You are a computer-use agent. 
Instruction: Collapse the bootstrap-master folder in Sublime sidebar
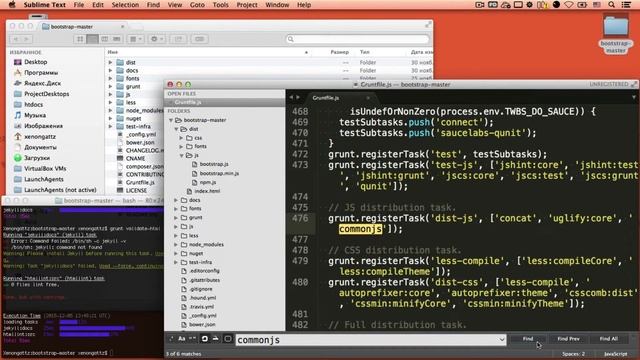click(x=171, y=120)
